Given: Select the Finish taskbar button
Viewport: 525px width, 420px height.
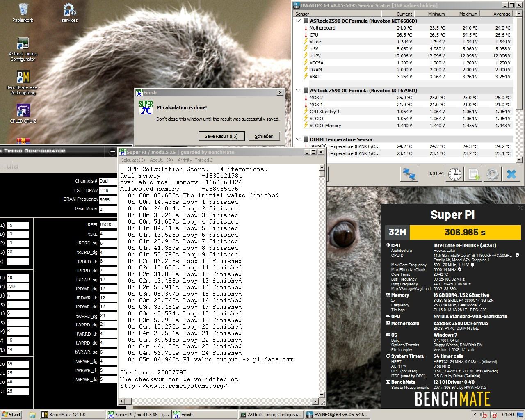Looking at the screenshot, I should click(x=204, y=415).
